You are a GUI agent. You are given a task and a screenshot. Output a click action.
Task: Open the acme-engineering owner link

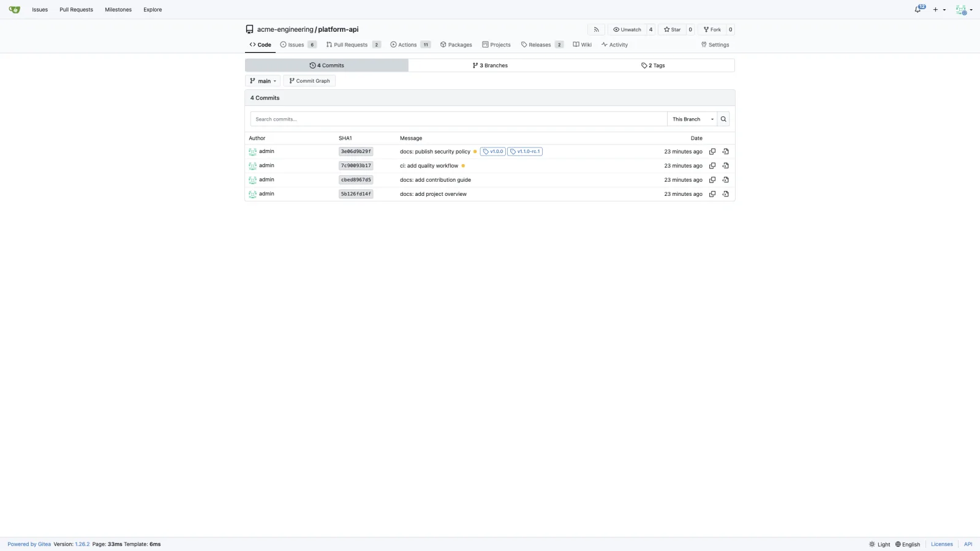(x=285, y=29)
